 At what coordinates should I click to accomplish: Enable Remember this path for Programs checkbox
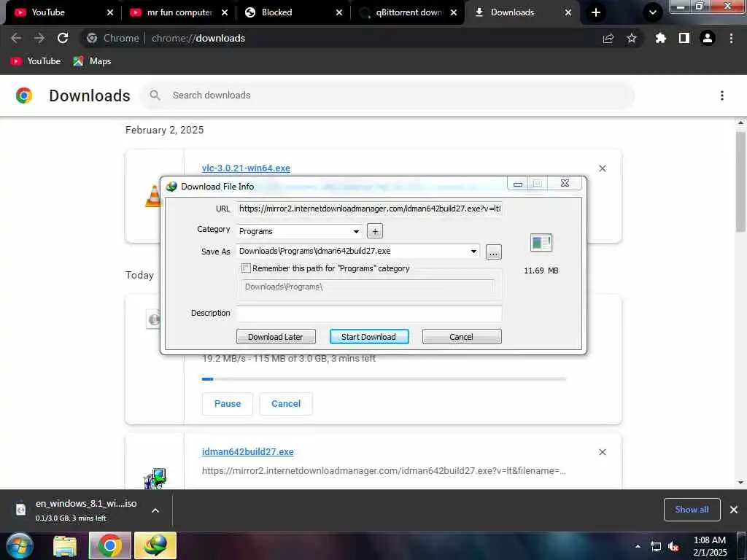click(247, 268)
